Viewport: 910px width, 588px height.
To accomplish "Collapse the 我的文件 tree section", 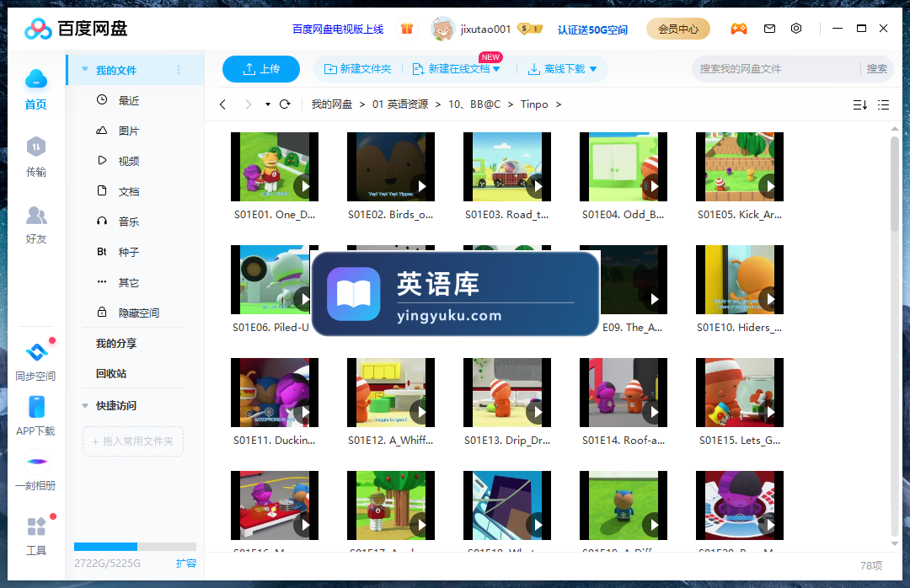I will pos(85,70).
